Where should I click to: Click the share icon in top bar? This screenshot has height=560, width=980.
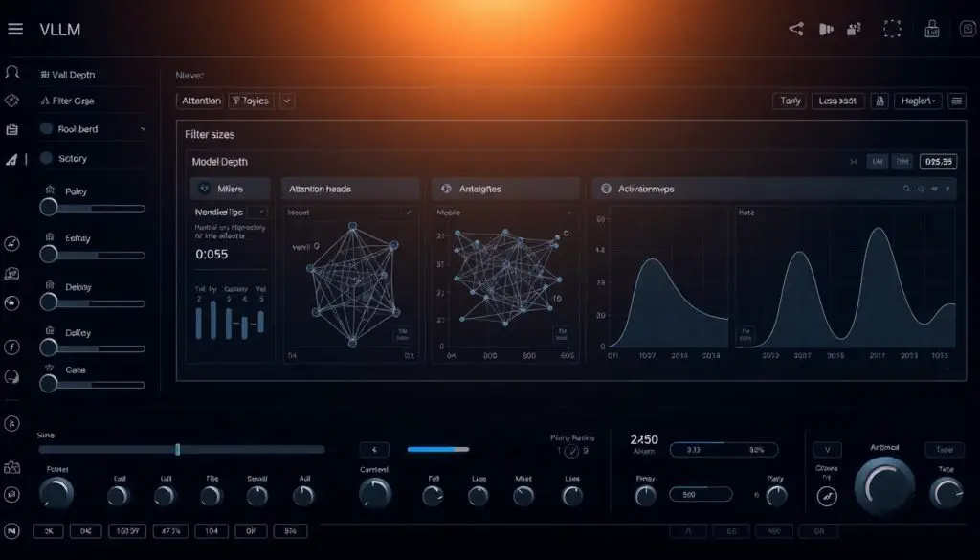pyautogui.click(x=795, y=30)
